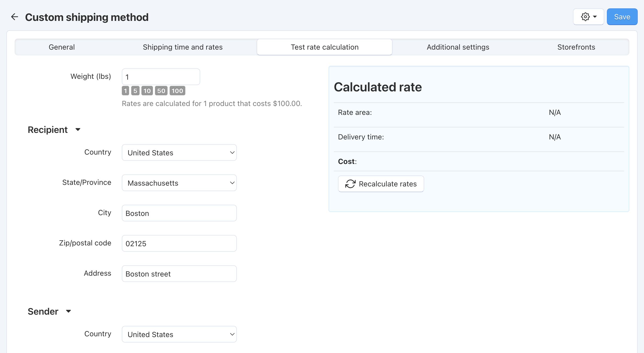Viewport: 644px width, 353px height.
Task: Click the Weight (lbs) input field
Action: 161,77
